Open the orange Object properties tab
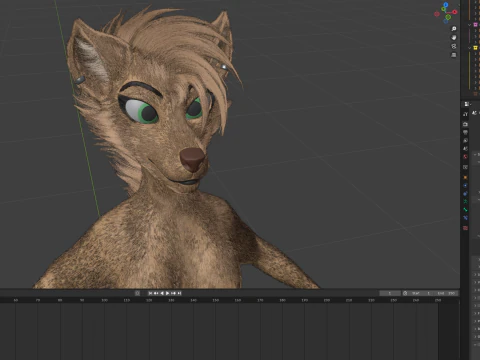Screen dimensions: 480x360 click(465, 177)
